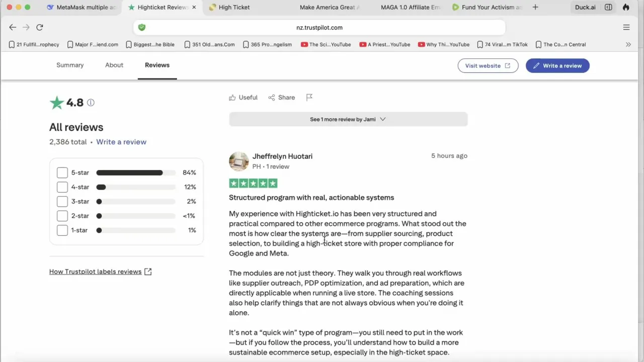Expand 'See 1 more review by Jami'
644x362 pixels.
click(x=348, y=119)
